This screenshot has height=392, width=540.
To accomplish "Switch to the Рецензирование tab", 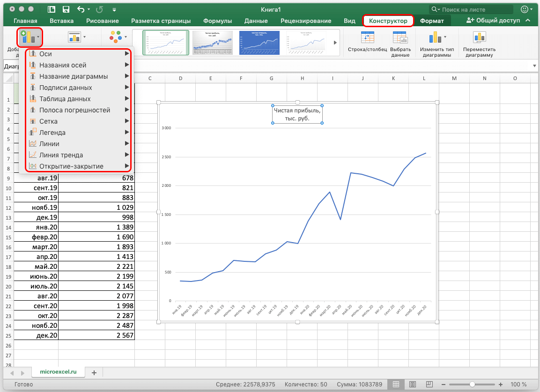I will [x=306, y=21].
